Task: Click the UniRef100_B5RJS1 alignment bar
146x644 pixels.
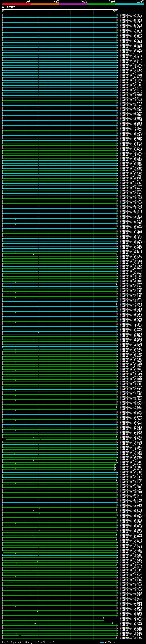Action: (x=60, y=495)
